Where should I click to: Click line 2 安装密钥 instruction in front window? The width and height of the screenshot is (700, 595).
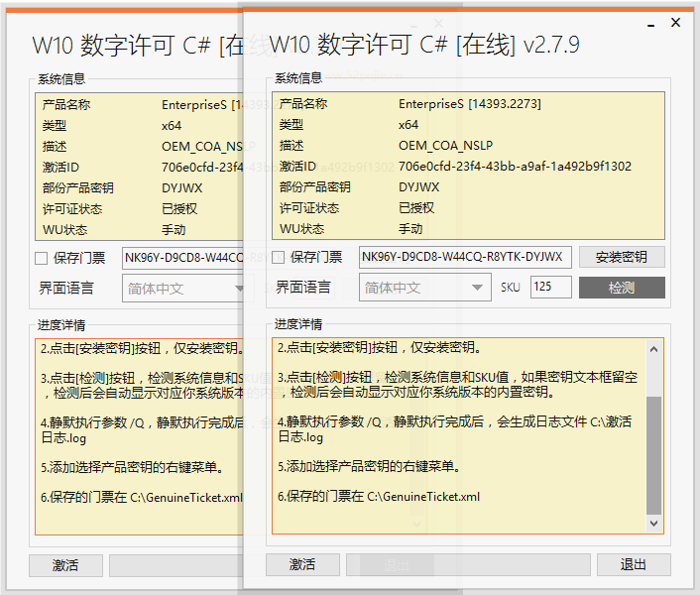pos(380,347)
